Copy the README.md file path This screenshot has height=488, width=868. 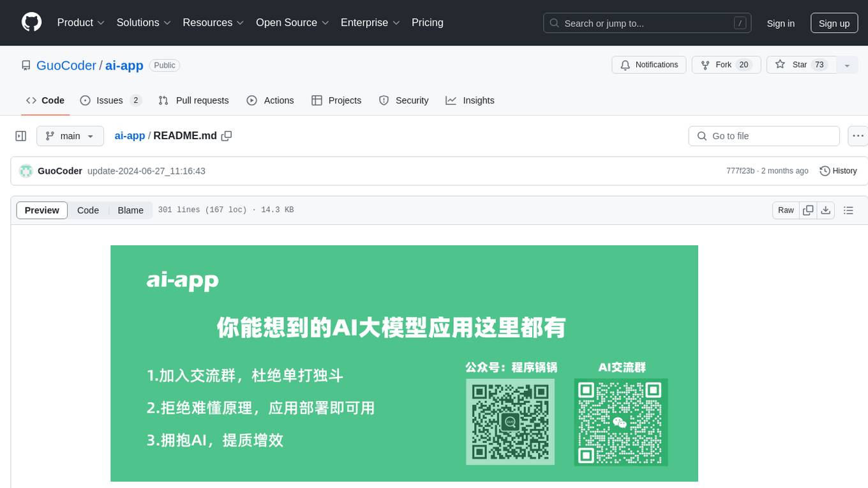point(226,136)
